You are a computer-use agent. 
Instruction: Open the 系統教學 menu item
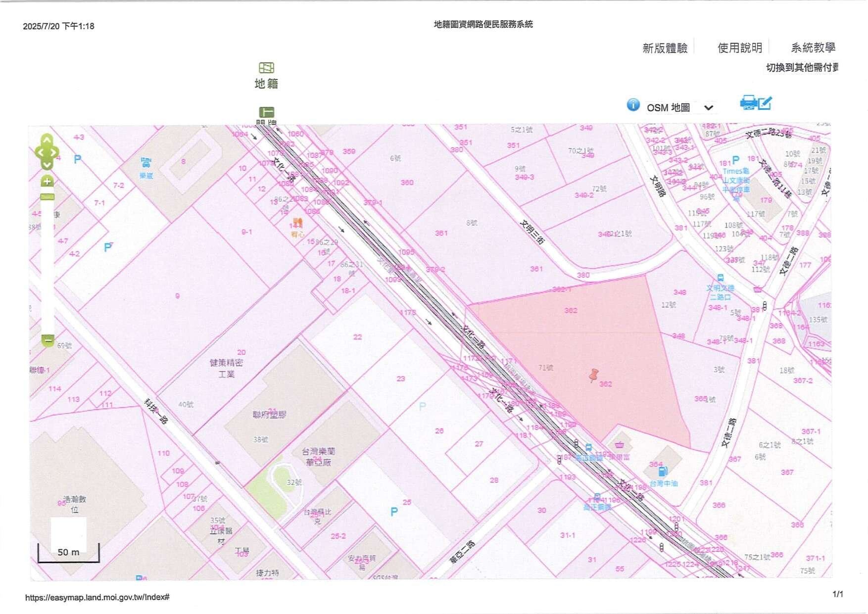(813, 48)
